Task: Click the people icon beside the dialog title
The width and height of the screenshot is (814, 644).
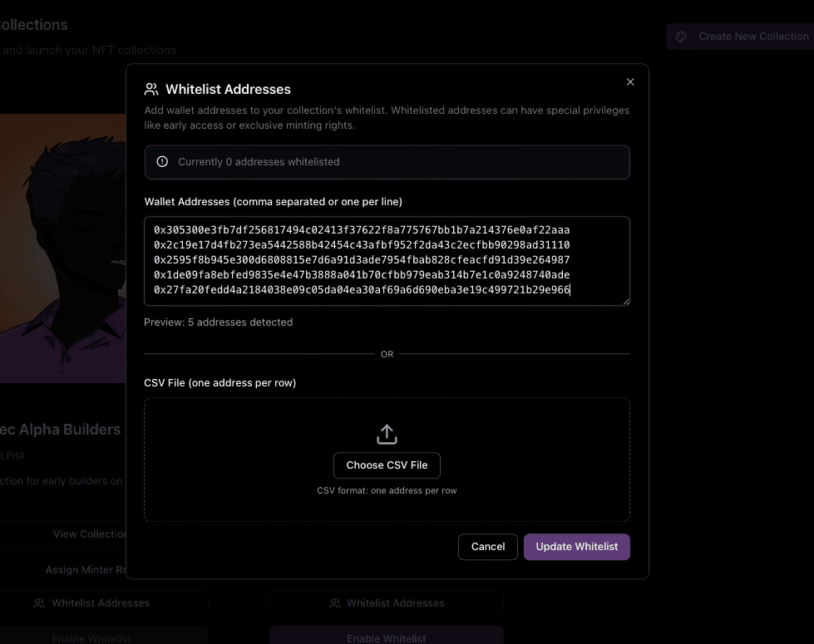Action: [150, 88]
